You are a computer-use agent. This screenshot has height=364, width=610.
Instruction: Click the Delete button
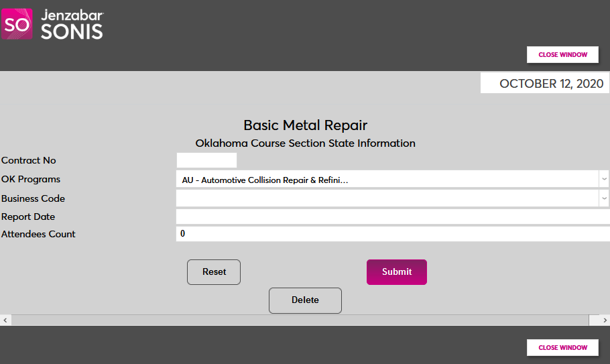tap(305, 300)
